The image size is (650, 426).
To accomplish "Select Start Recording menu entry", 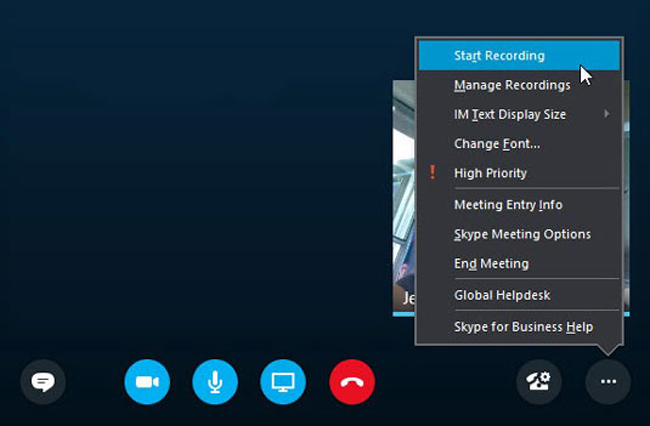I will (x=519, y=56).
